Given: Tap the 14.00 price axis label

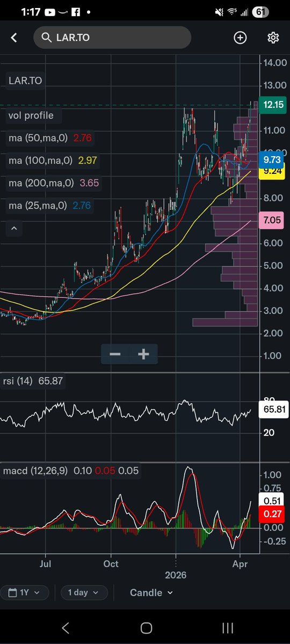Looking at the screenshot, I should pos(274,63).
